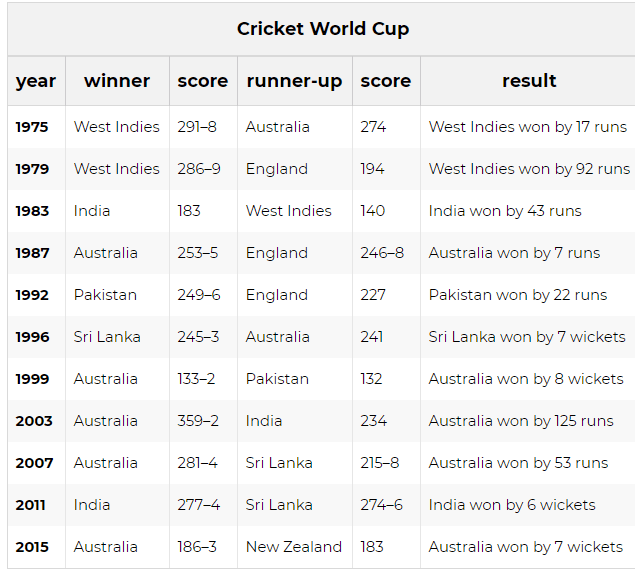Select the winner column header
The height and width of the screenshot is (573, 635).
pos(117,81)
